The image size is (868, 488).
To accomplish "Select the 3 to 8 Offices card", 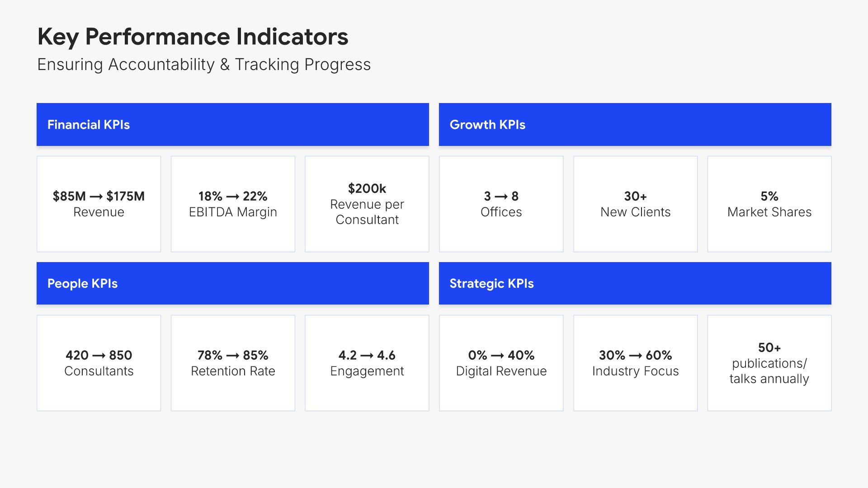I will pos(501,204).
